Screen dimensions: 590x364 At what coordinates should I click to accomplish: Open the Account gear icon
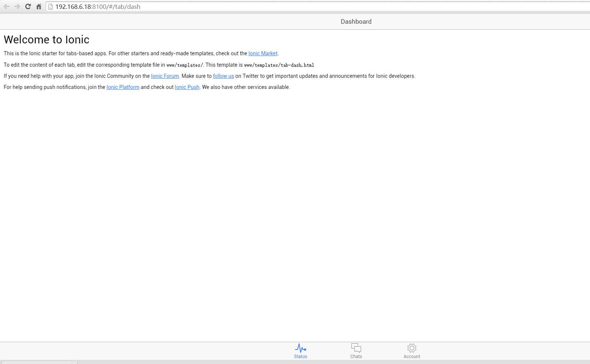412,348
